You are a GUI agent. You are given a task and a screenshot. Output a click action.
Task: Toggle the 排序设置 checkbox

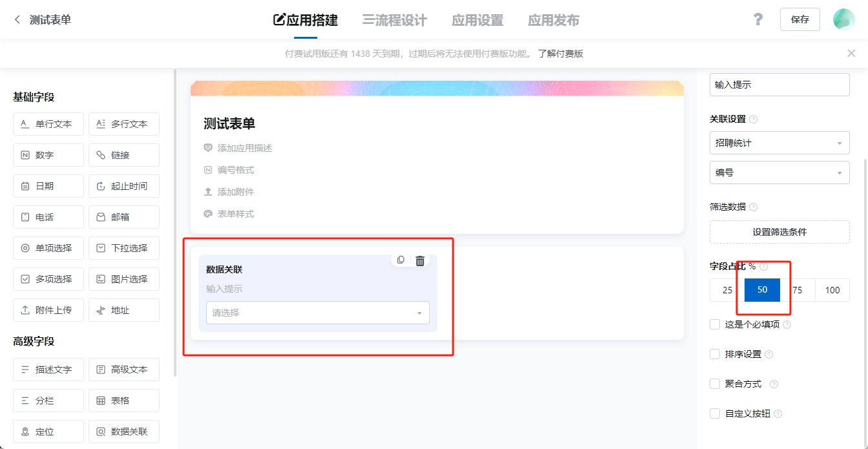pyautogui.click(x=715, y=354)
